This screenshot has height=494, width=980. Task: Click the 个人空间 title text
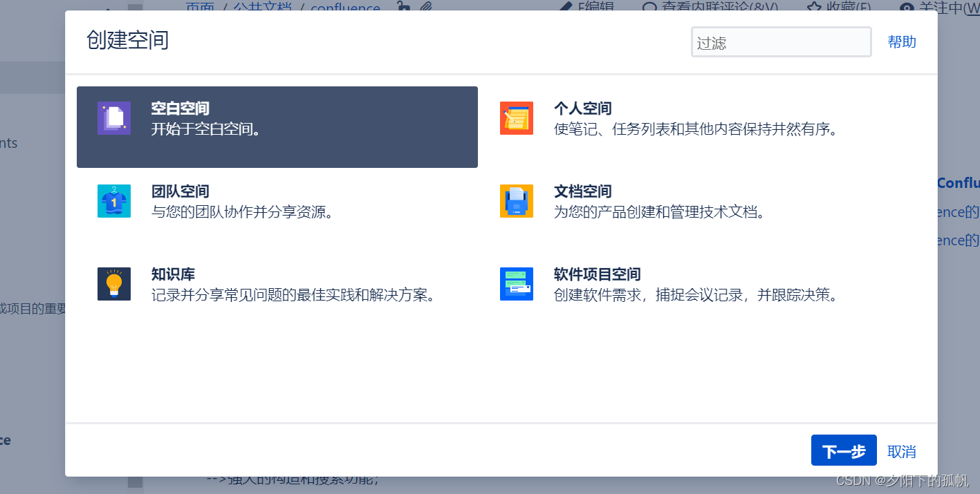coord(582,108)
